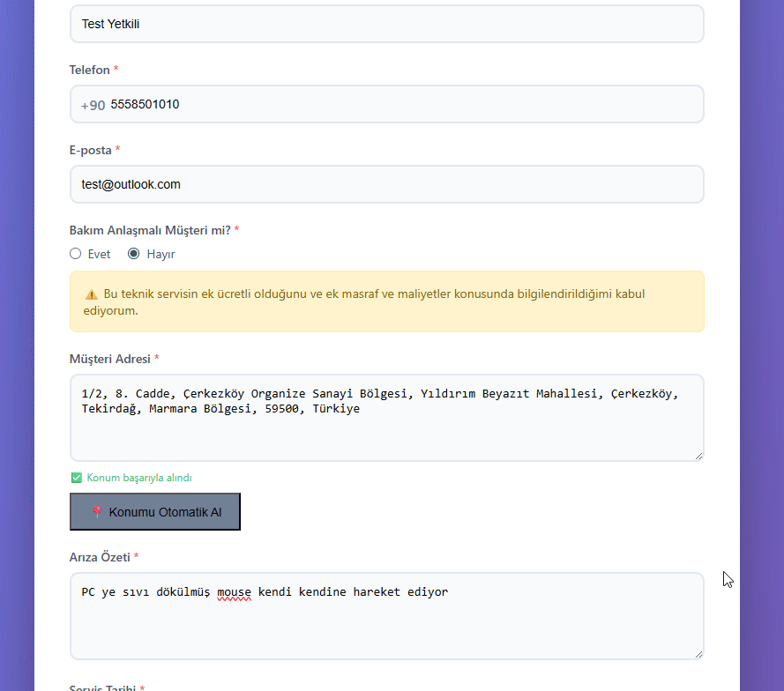Viewport: 784px width, 691px height.
Task: Click the resize handle of Arıza Özeti textarea
Action: point(698,653)
